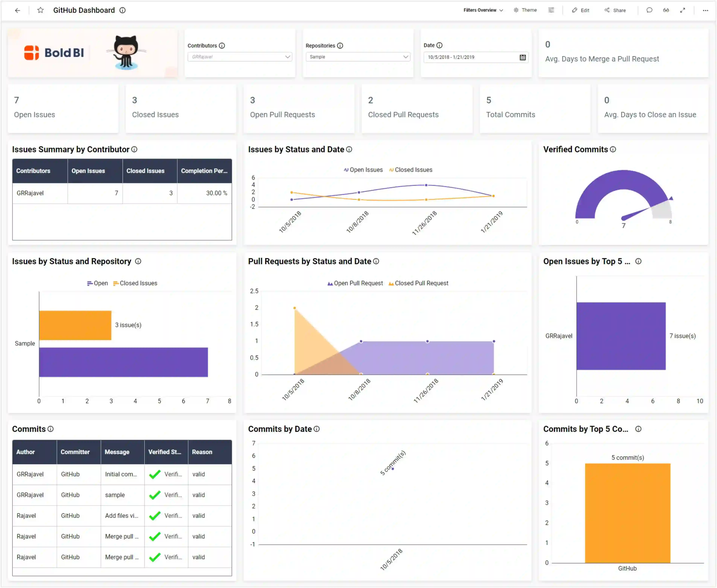Click the back arrow navigation
Image resolution: width=717 pixels, height=588 pixels.
coord(17,11)
